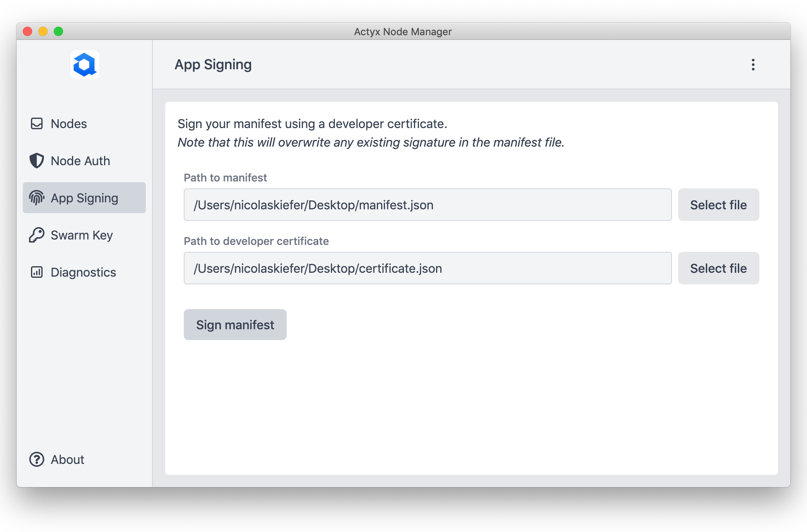The height and width of the screenshot is (532, 807).
Task: Go to the Nodes section
Action: (x=69, y=124)
